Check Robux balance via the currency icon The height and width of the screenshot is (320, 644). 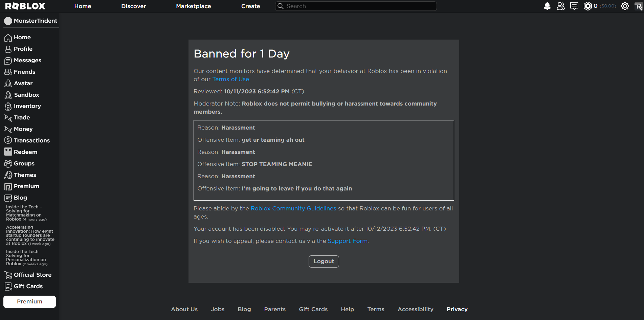coord(588,6)
